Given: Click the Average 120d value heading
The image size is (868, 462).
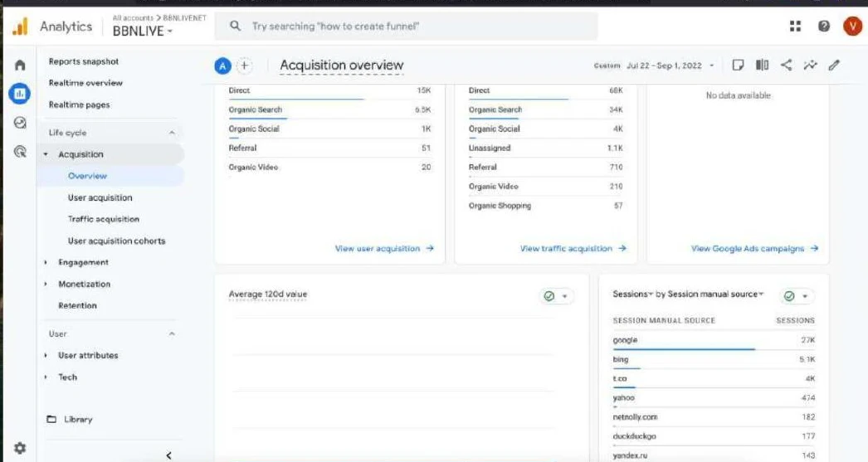Looking at the screenshot, I should tap(268, 294).
